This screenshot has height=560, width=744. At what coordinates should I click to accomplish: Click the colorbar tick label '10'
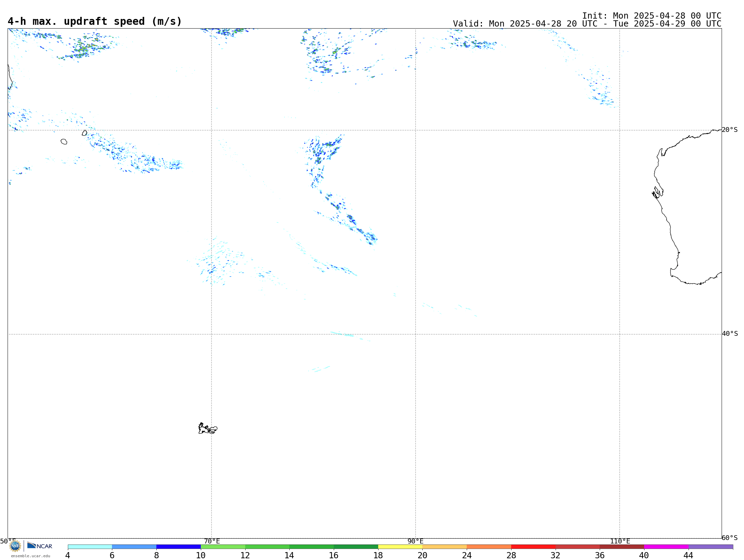coord(201,556)
